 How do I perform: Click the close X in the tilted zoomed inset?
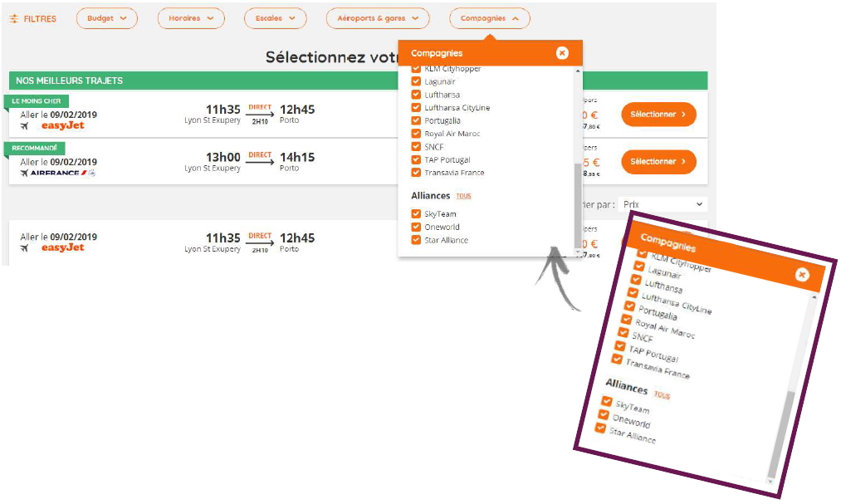801,274
